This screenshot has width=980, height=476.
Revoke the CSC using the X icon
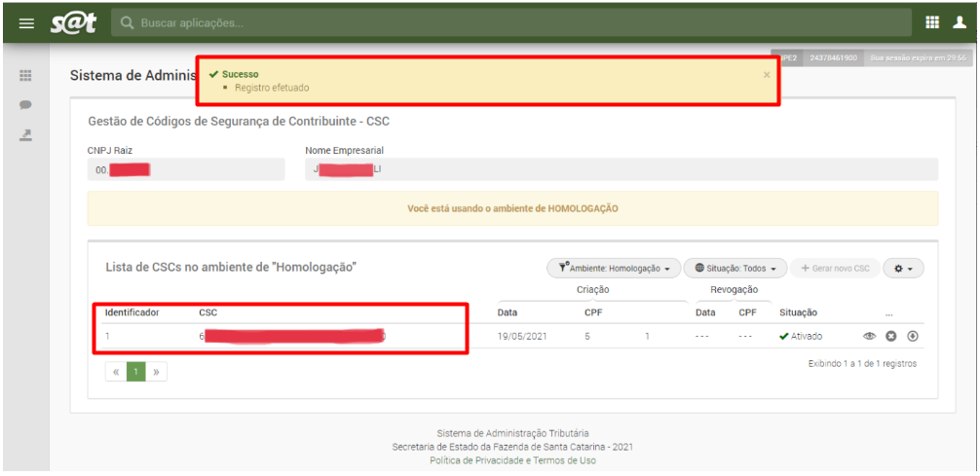(890, 337)
